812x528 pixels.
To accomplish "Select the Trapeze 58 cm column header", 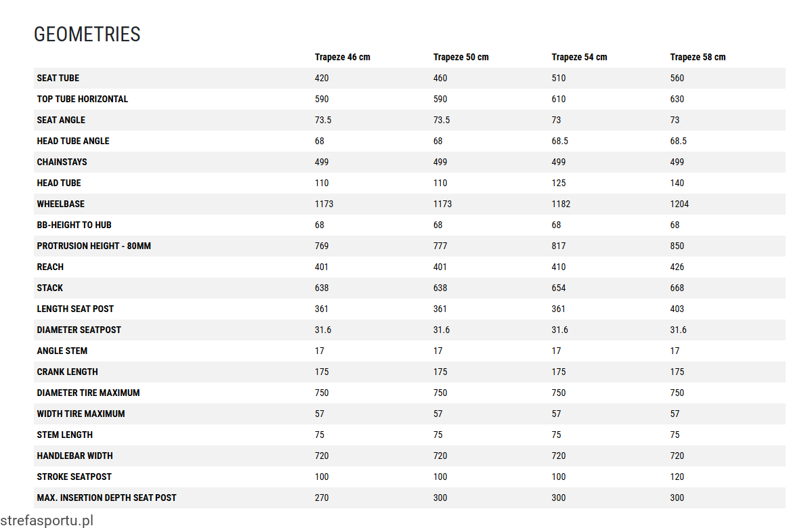I will point(698,57).
